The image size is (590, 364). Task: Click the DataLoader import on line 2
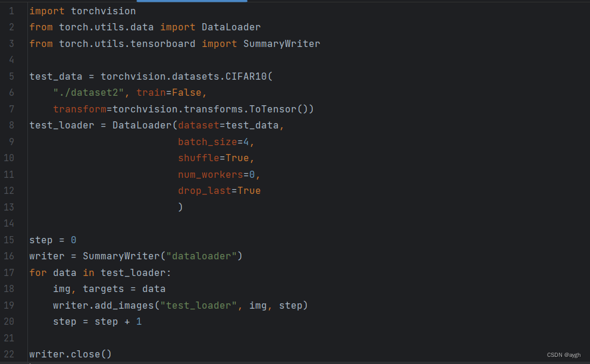[x=231, y=27]
